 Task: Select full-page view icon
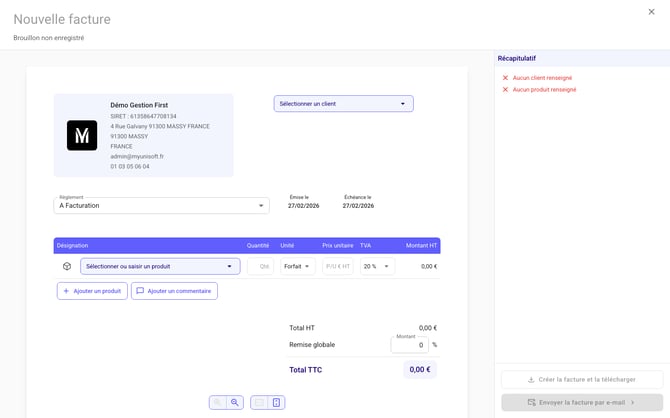tap(276, 402)
